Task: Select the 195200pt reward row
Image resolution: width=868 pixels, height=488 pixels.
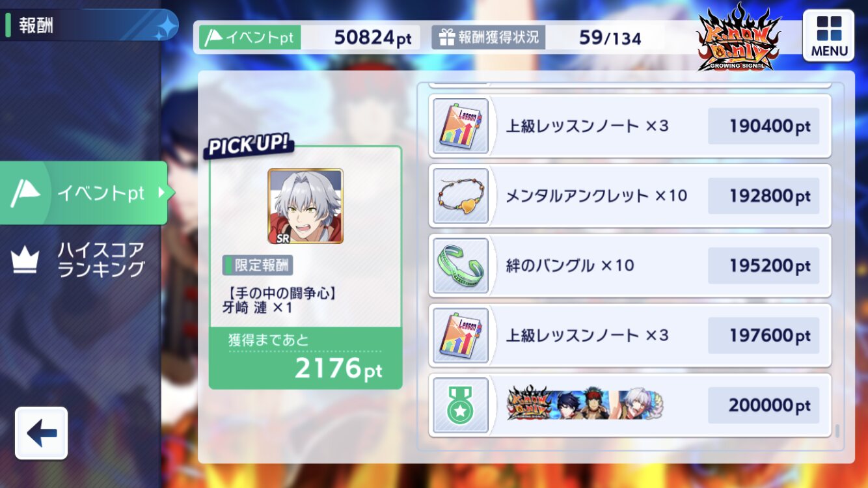Action: [630, 265]
